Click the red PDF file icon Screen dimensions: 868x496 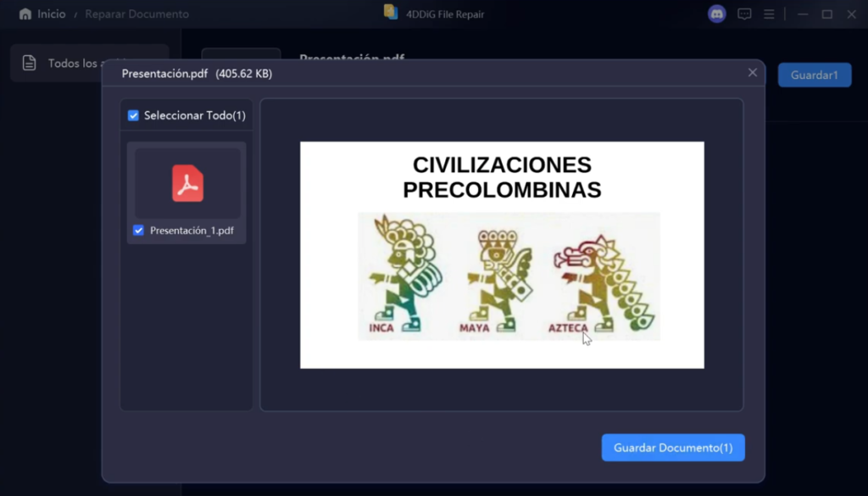(x=187, y=183)
